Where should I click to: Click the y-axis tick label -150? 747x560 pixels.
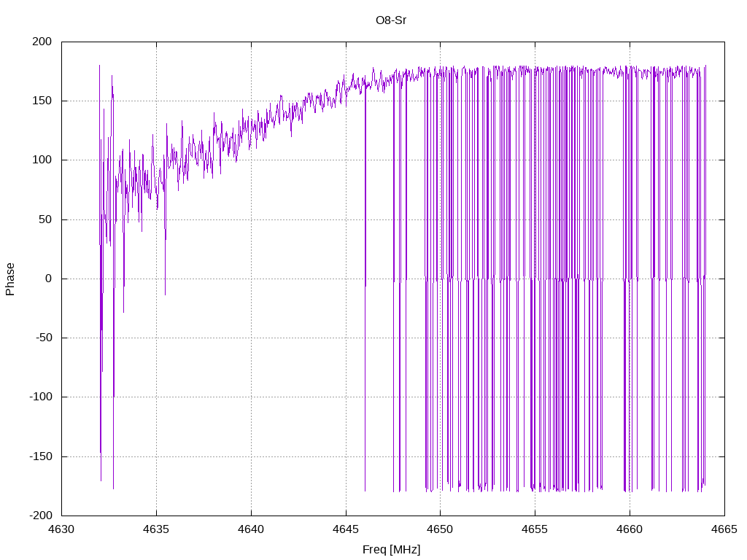[41, 456]
